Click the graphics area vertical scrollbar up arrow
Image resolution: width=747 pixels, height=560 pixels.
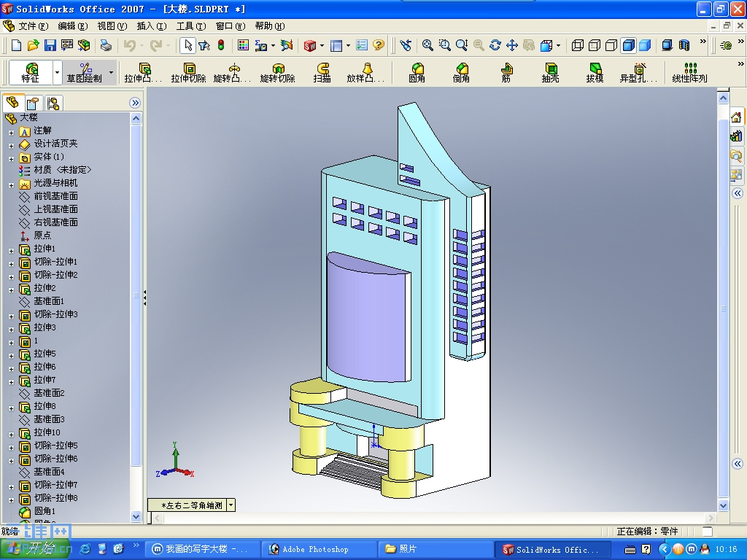(723, 98)
